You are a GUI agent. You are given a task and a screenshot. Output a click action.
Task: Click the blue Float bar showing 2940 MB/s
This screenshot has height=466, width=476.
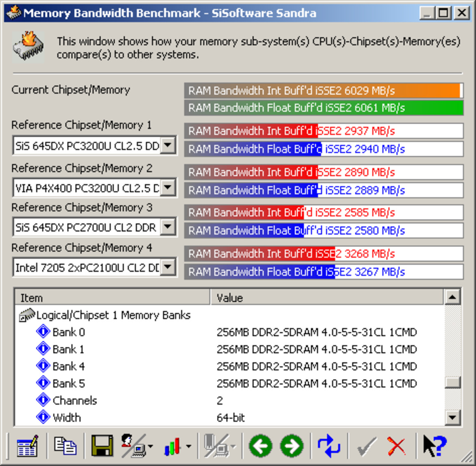click(323, 149)
